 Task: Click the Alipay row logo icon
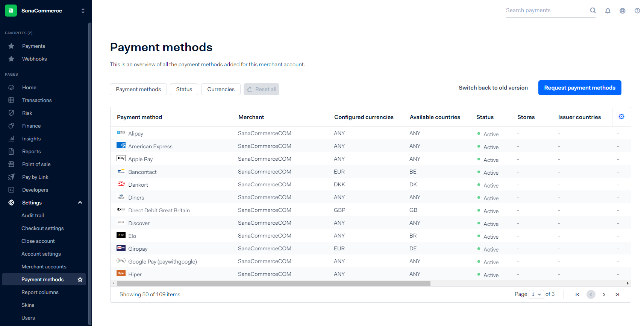click(x=121, y=133)
